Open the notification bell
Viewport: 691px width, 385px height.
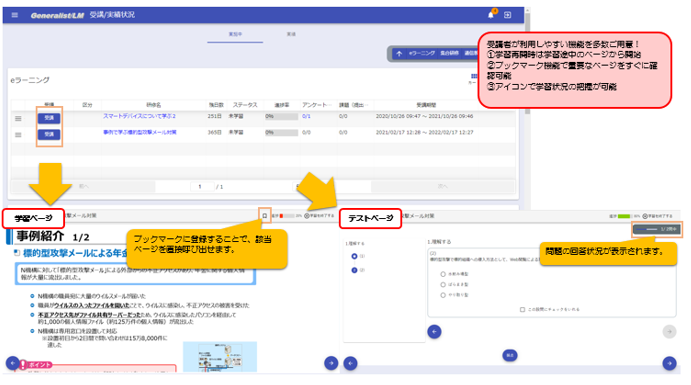[x=491, y=15]
